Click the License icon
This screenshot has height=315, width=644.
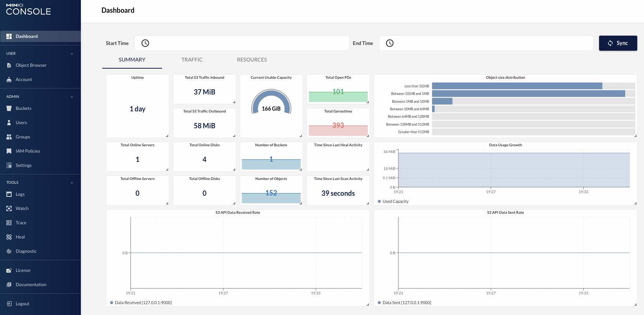(x=9, y=270)
